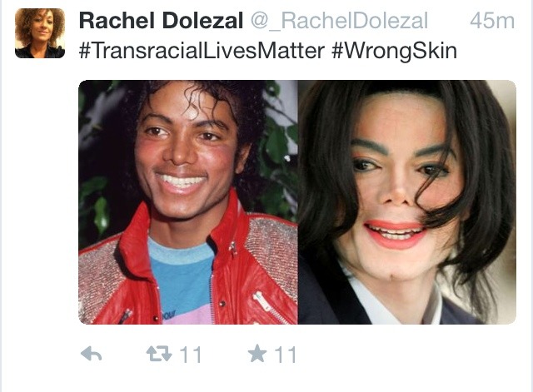Retweet this post with the retweet arrows icon
533x392 pixels.
pos(159,354)
